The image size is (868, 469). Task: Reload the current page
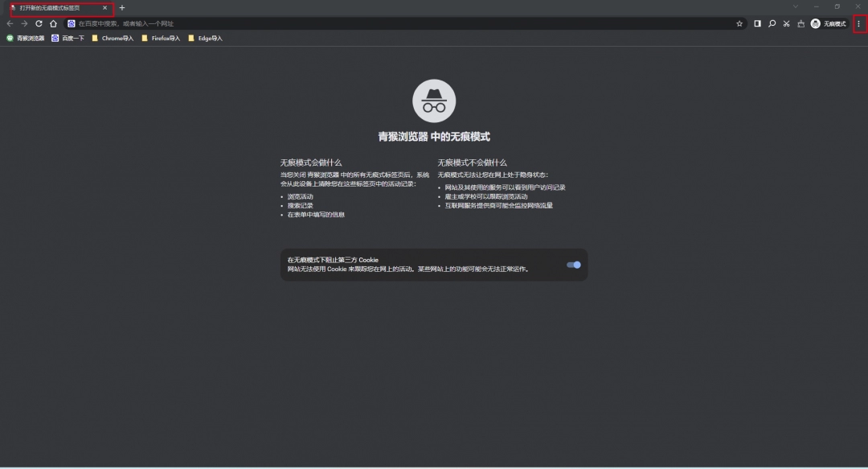click(39, 24)
